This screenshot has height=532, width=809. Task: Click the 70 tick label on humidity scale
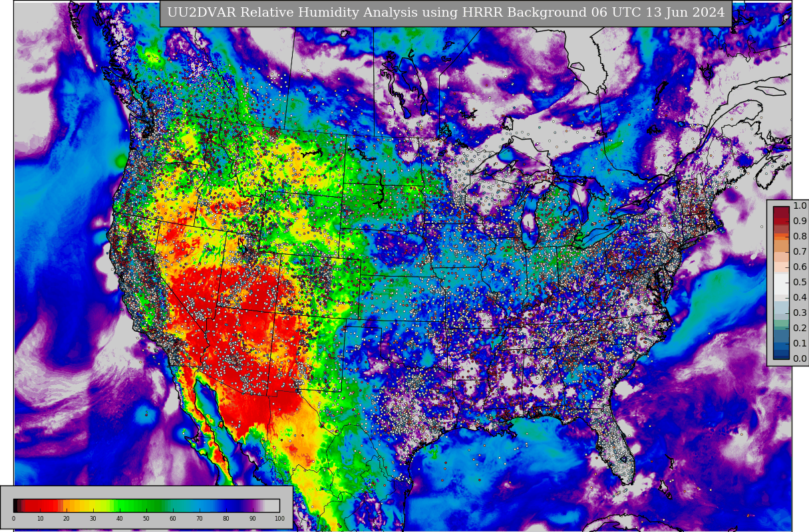click(200, 519)
